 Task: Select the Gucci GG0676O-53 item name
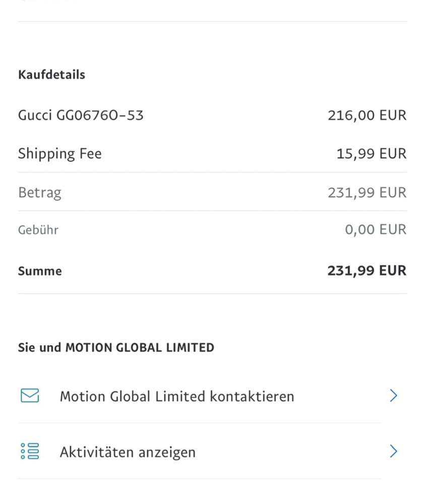pos(81,115)
